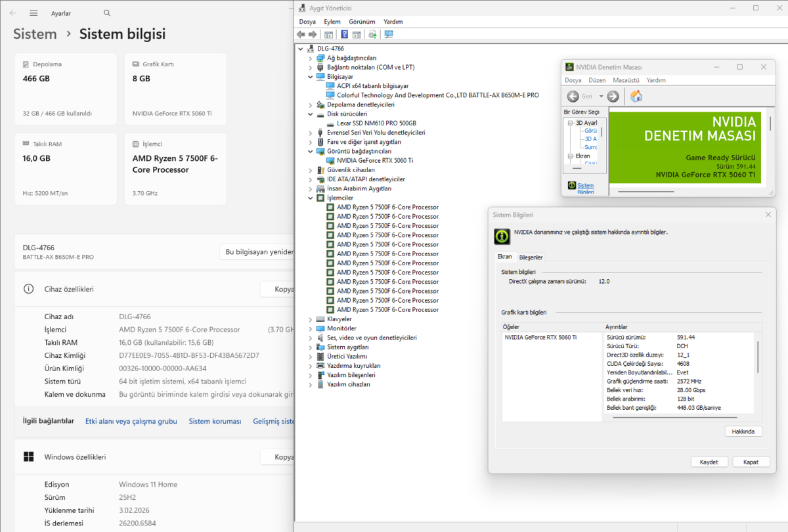788x532 pixels.
Task: Click Sistem breadcrumb in Settings header
Action: tap(35, 34)
